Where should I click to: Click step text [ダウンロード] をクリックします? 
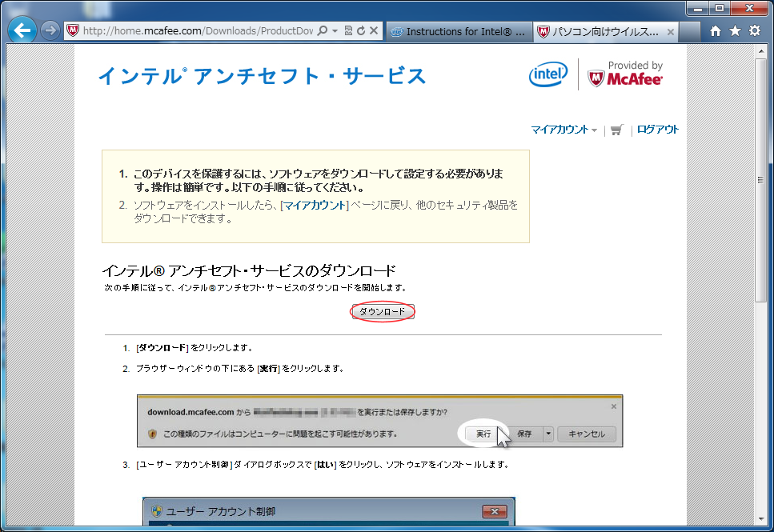click(195, 348)
